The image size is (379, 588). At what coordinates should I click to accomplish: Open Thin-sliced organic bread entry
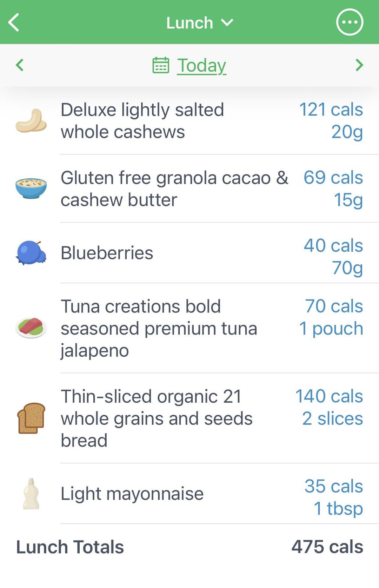(x=189, y=418)
